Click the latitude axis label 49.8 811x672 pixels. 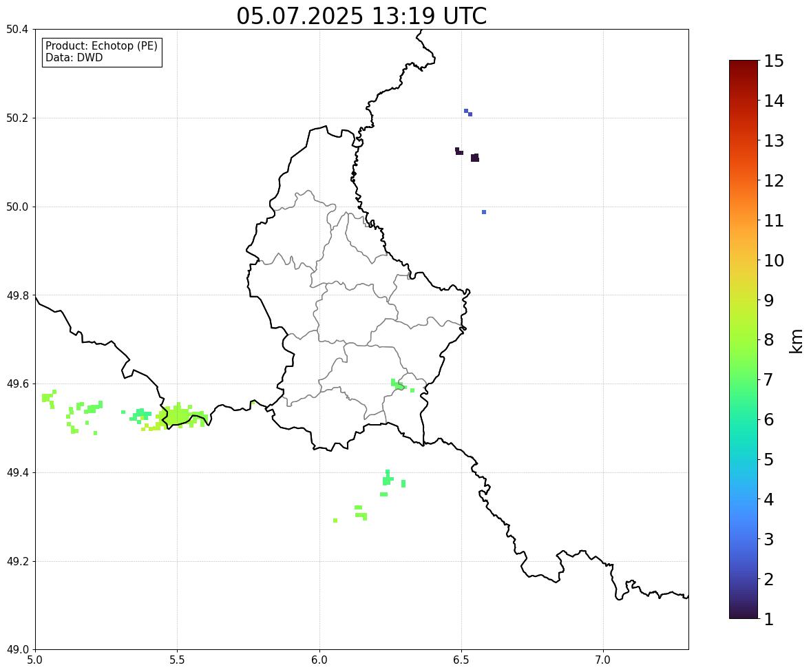tap(17, 295)
